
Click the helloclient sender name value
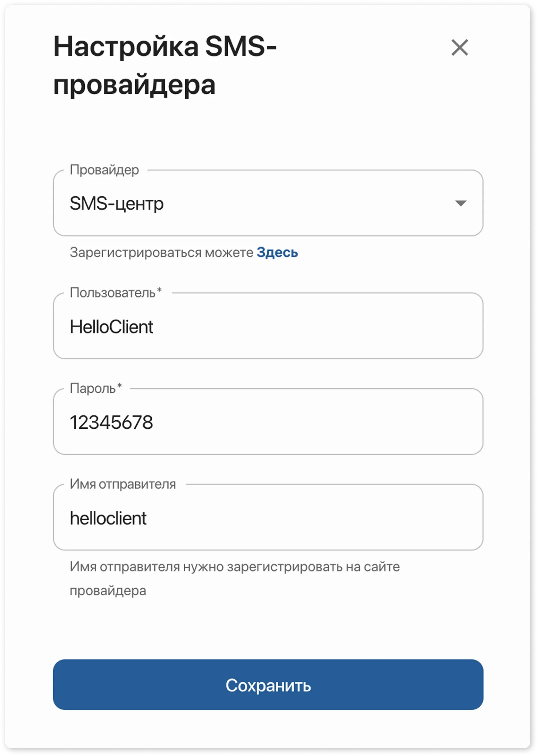(108, 518)
